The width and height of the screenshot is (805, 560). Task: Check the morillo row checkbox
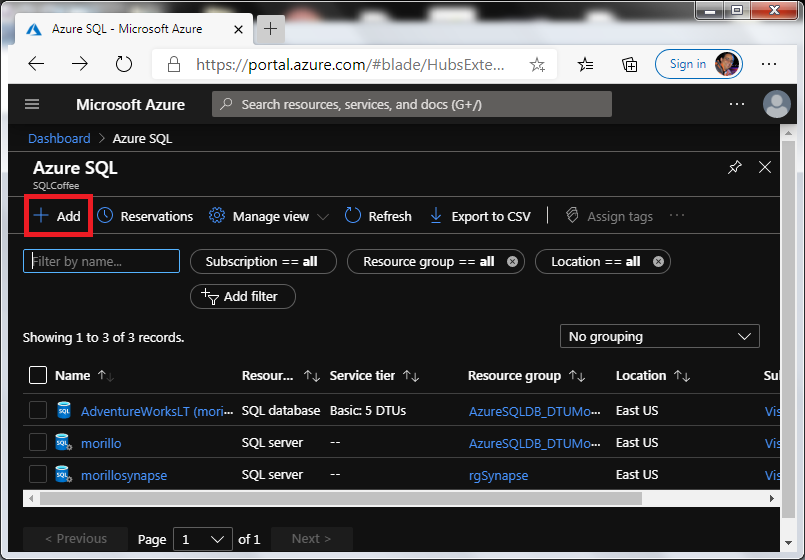coord(38,442)
